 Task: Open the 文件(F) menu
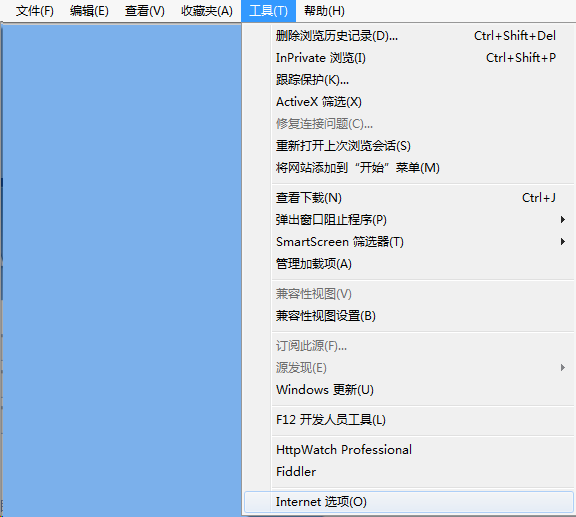click(35, 11)
